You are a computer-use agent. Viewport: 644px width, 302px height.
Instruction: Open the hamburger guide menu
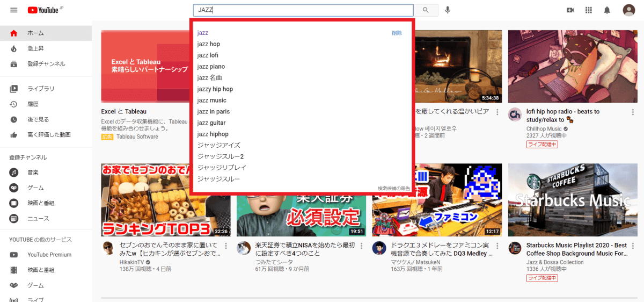tap(13, 10)
